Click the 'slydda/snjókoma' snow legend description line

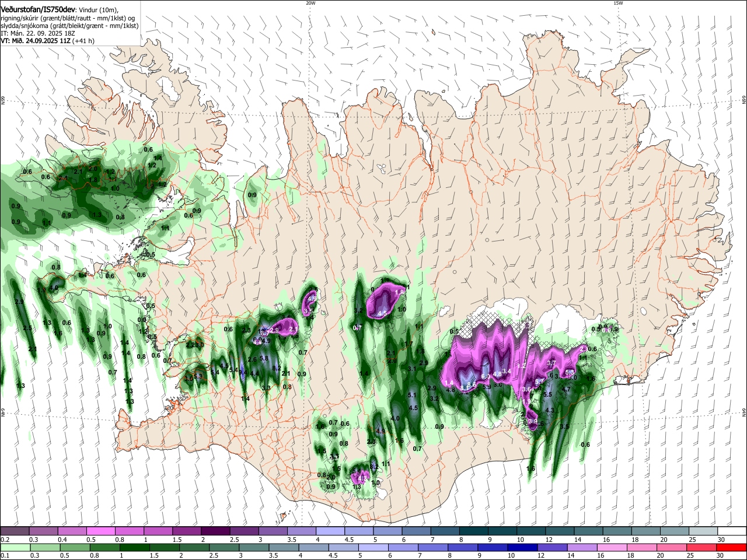[69, 26]
